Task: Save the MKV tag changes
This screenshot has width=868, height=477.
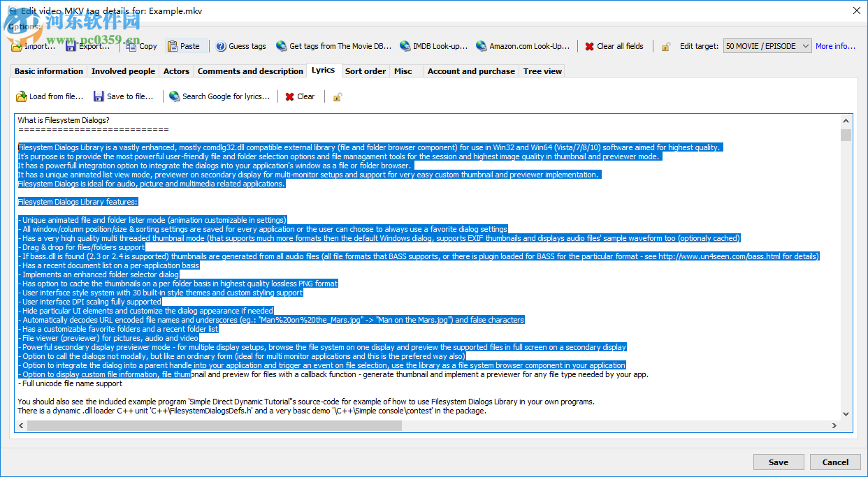Action: 778,462
